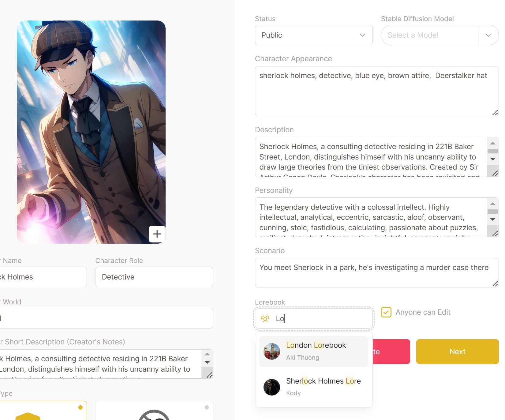Click the yellow Next button
Screen dimensions: 505x420
pos(457,351)
